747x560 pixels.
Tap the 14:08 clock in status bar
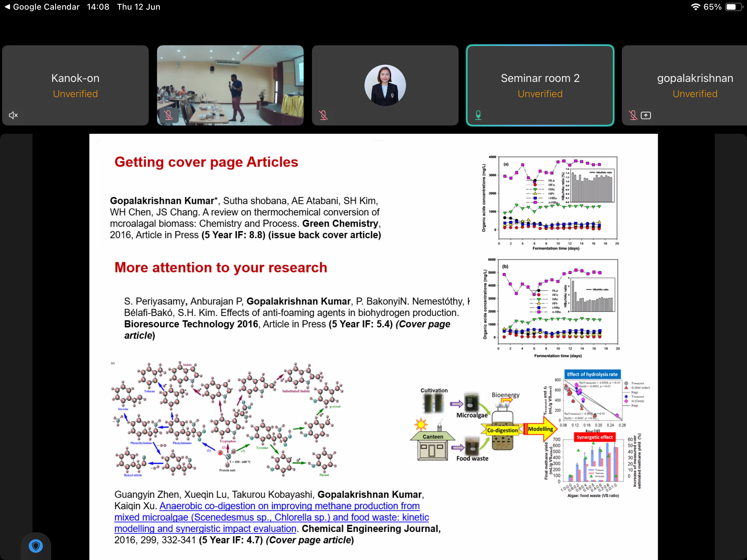(x=98, y=7)
